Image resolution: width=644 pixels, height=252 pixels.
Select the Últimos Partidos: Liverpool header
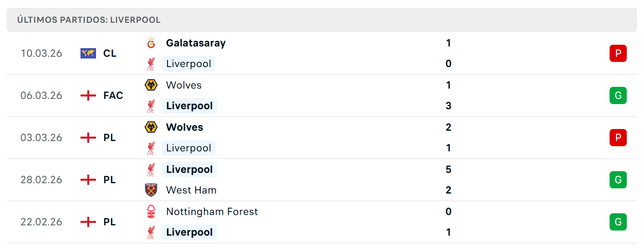pos(322,20)
